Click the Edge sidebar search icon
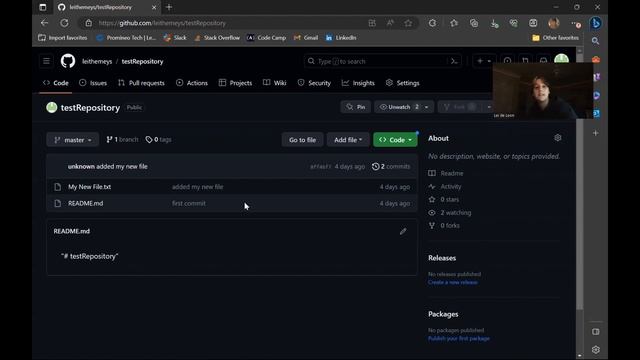 click(x=596, y=41)
